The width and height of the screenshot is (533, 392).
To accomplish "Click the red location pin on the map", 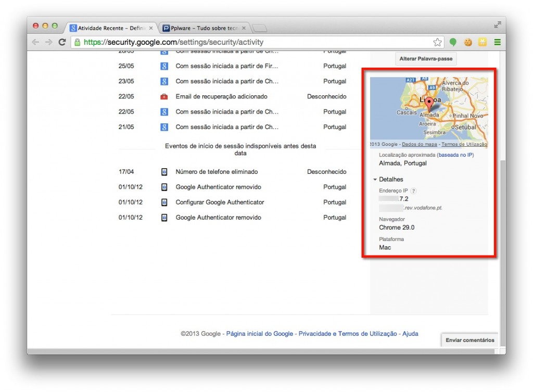I will click(x=429, y=104).
